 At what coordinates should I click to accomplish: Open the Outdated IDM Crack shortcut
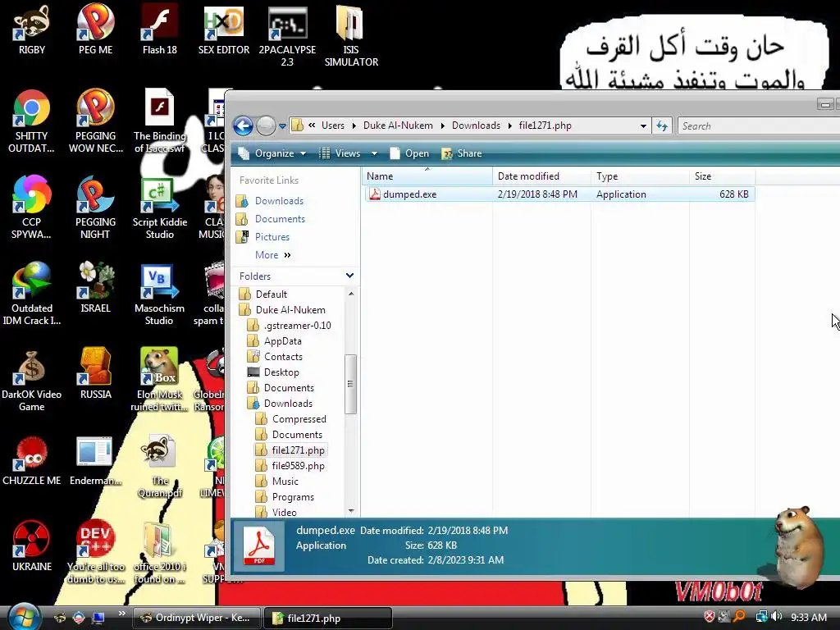click(32, 294)
